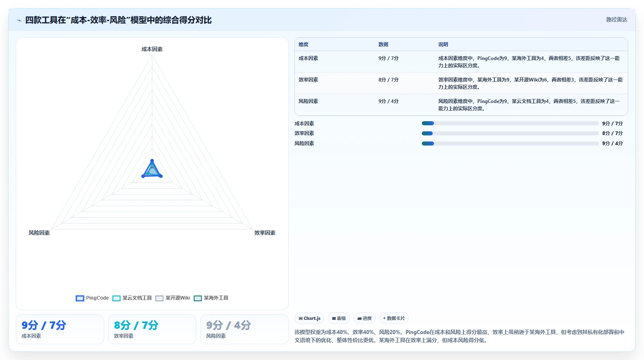644x360 pixels.
Task: Click table data cell 9分 / 7分
Action: tap(389, 58)
